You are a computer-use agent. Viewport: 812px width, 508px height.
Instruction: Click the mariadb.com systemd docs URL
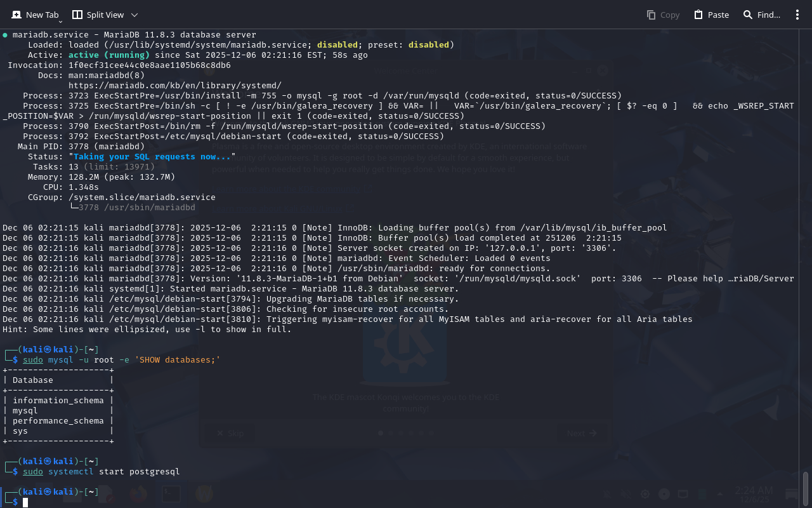(174, 85)
